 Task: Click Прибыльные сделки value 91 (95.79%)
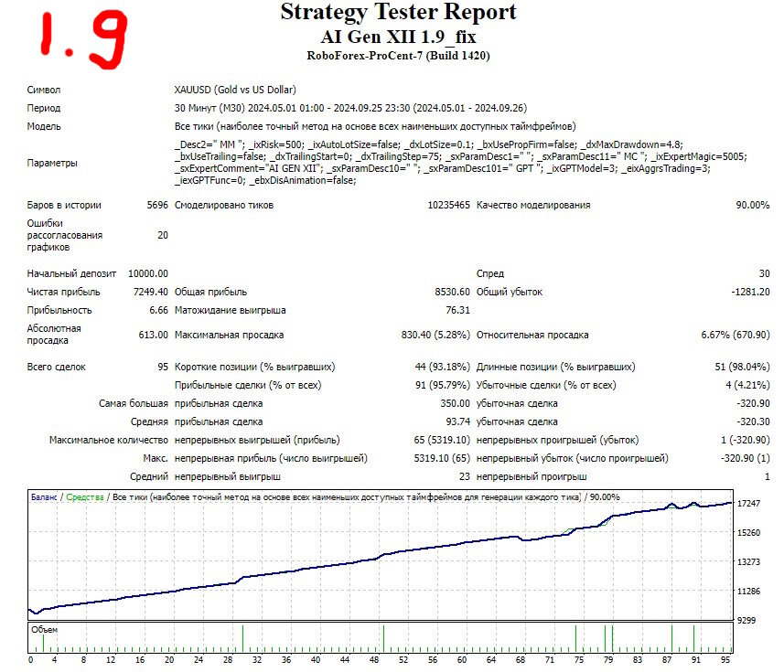coord(443,385)
